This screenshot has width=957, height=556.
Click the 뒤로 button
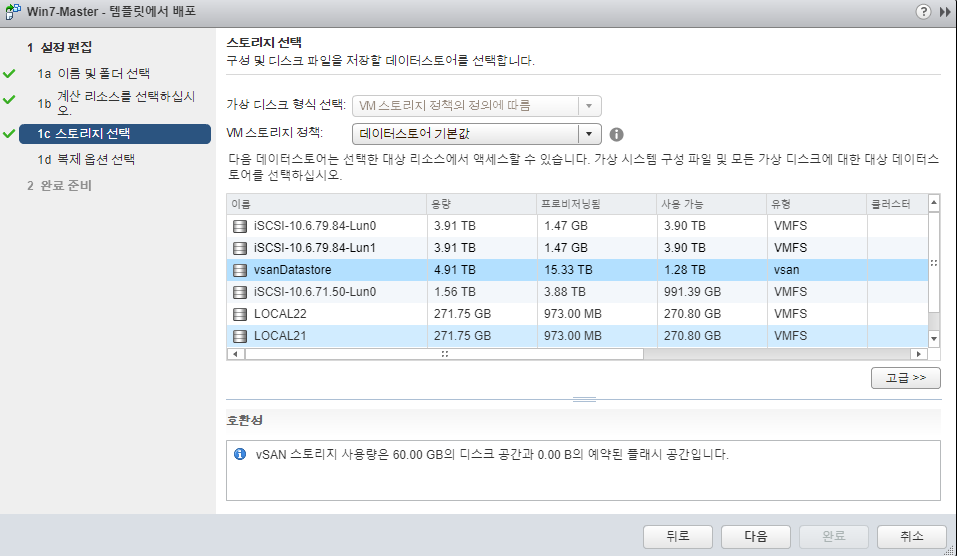point(677,536)
